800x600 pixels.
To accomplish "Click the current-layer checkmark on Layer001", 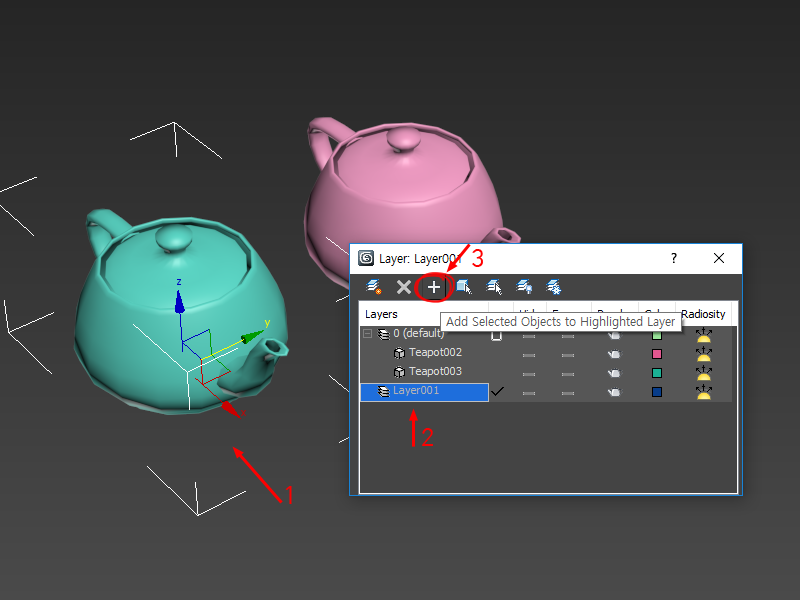I will pos(497,391).
